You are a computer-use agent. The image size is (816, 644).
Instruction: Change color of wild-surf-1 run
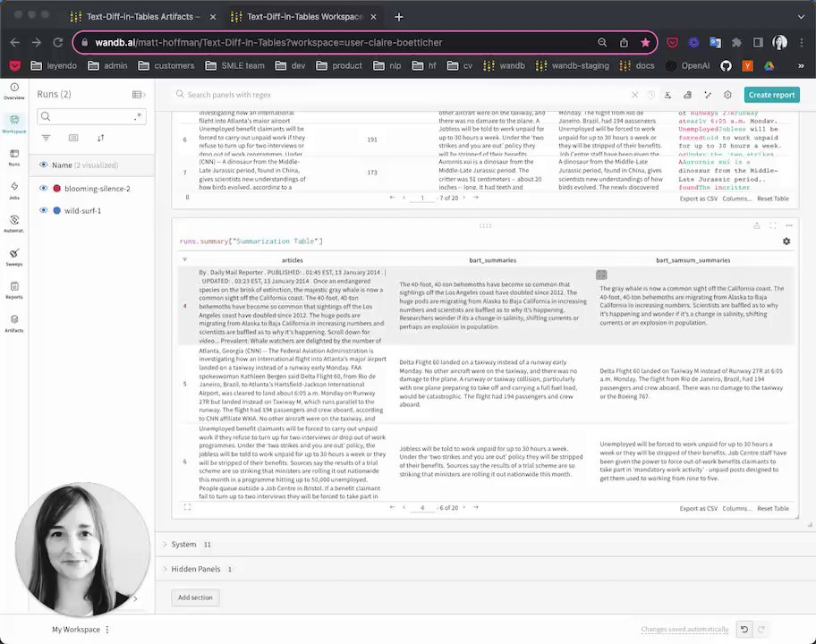[x=56, y=210]
